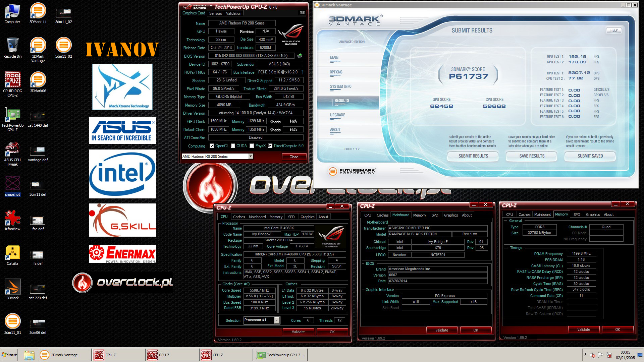
Task: Click the SUBMIT SAVED button
Action: click(590, 156)
